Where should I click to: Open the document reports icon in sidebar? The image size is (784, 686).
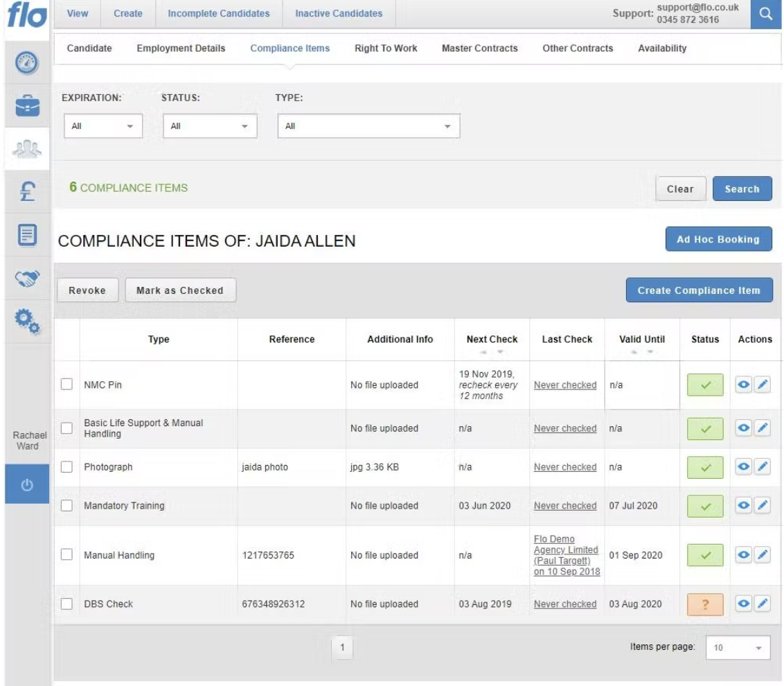point(27,235)
